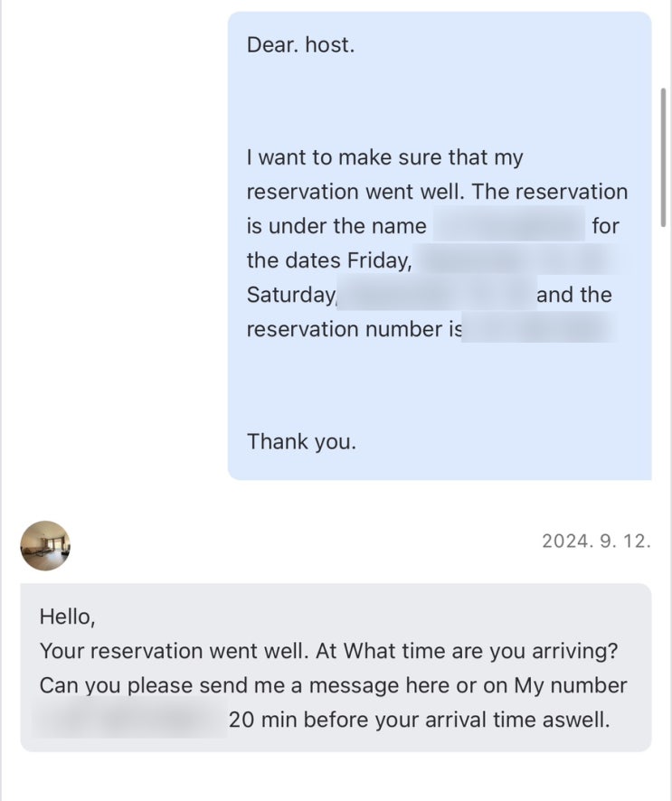Select the 'reservation number is' text
672x801 pixels.
[x=355, y=329]
